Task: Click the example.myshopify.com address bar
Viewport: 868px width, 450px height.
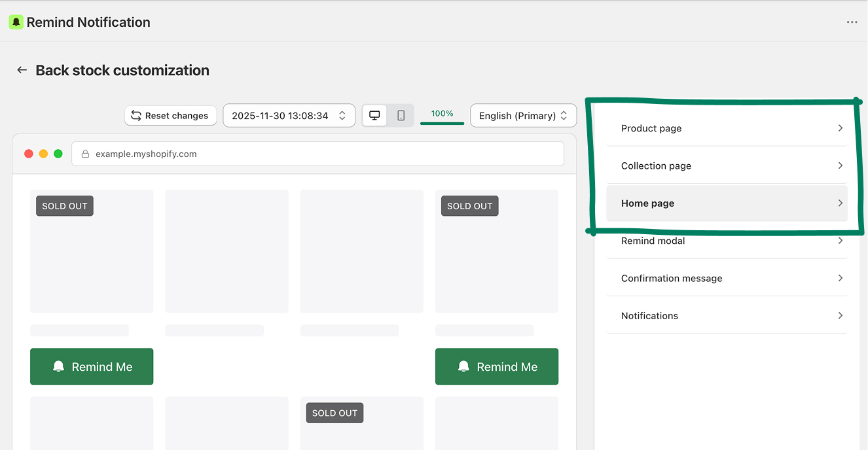Action: tap(317, 154)
